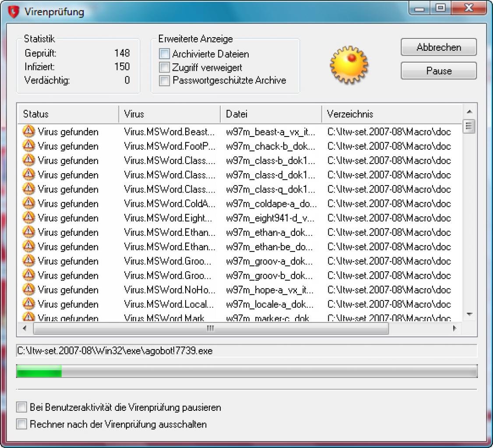This screenshot has width=493, height=448.
Task: Click warning icon of w97m_chack-b row
Action: point(28,146)
